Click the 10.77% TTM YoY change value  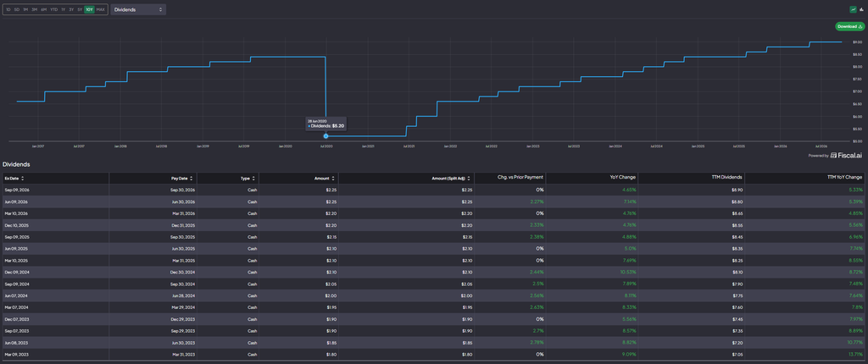pyautogui.click(x=856, y=343)
